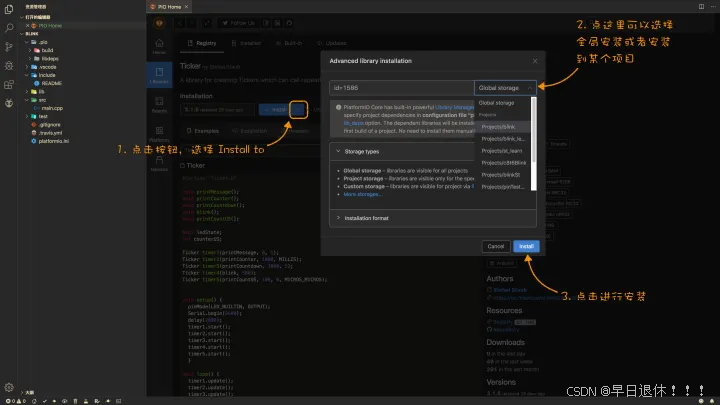Open Devices in PIO Home sidebar
Screen dimensions: 720x405
pyautogui.click(x=159, y=163)
